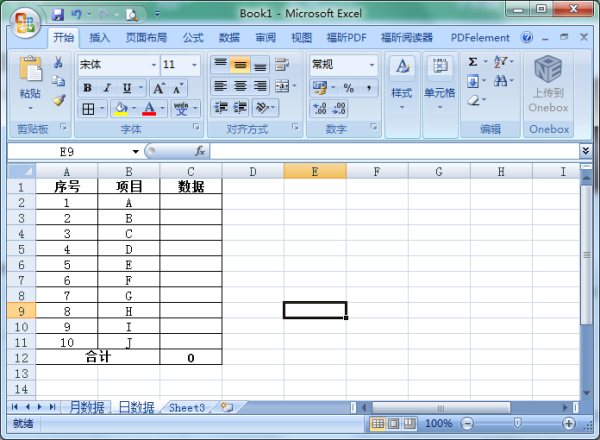
Task: Upload workbook to Onebox
Action: 548,85
